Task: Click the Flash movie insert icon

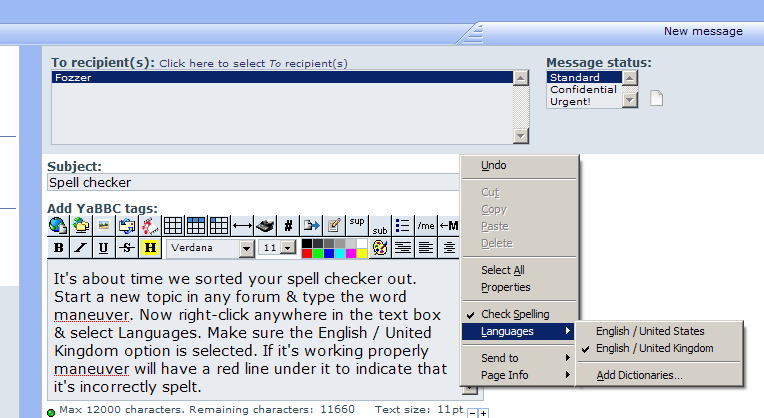Action: tap(150, 226)
